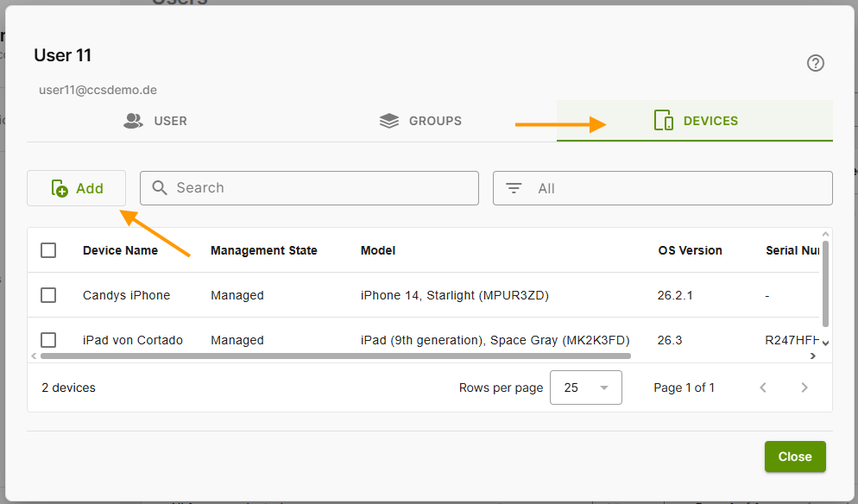Sort by Model column header
The image size is (858, 504).
(377, 250)
